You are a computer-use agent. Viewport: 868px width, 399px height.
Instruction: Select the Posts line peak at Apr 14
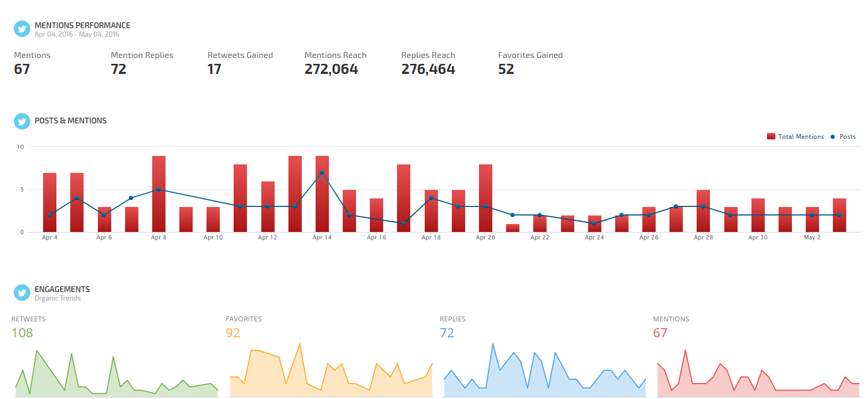click(322, 172)
